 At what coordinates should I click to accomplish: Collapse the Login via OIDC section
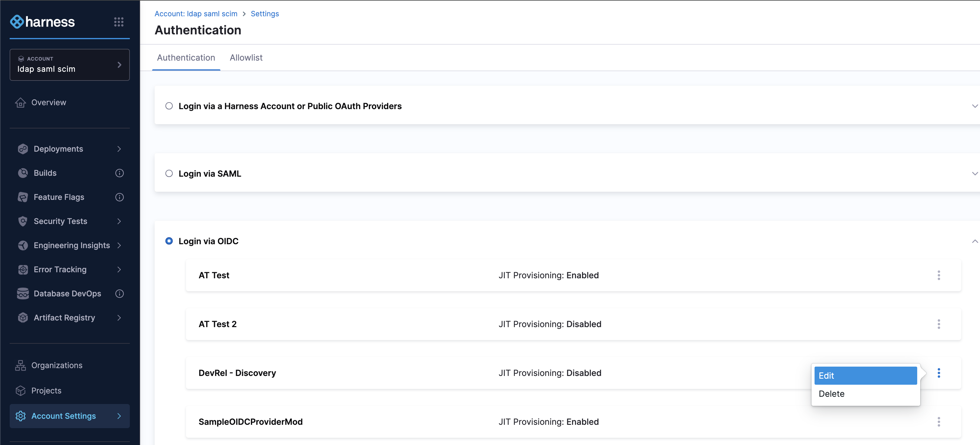coord(974,241)
